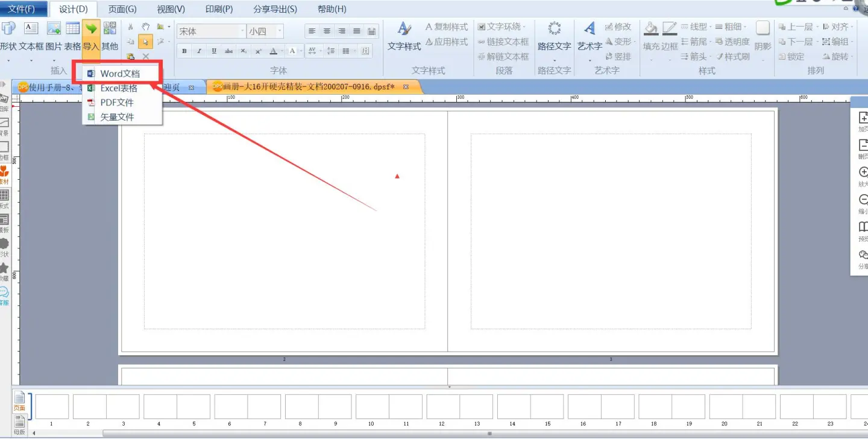Select page thumbnail spread 10-11

(389, 407)
